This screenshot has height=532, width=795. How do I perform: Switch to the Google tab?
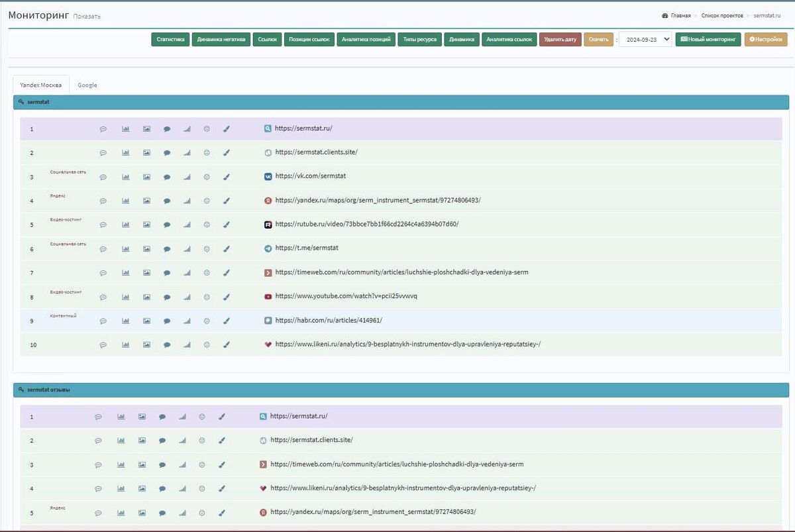pos(87,85)
